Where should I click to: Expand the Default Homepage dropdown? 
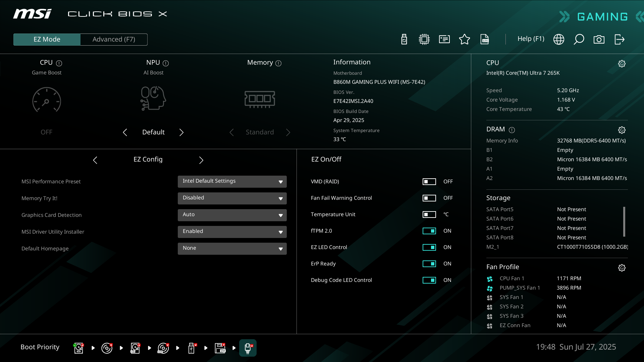point(232,248)
